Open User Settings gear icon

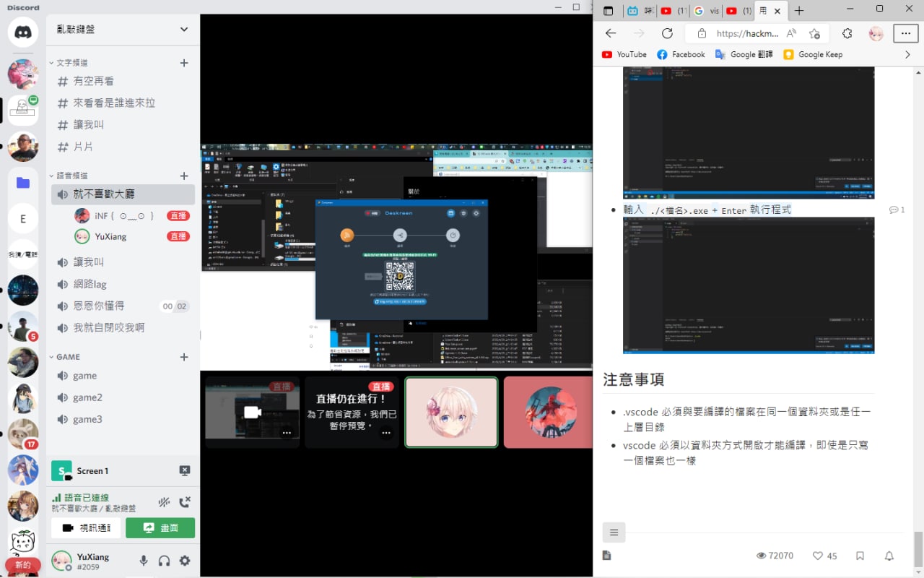point(185,561)
